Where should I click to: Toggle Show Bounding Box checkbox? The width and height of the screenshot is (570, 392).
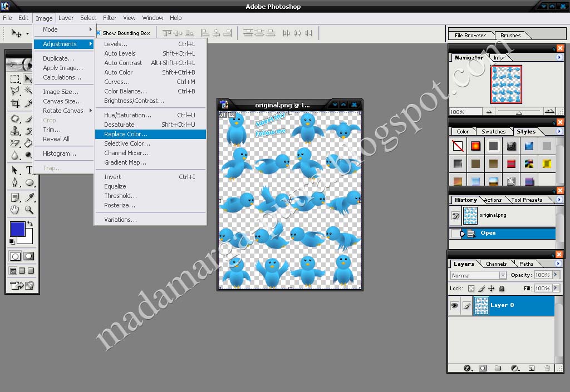tap(98, 33)
